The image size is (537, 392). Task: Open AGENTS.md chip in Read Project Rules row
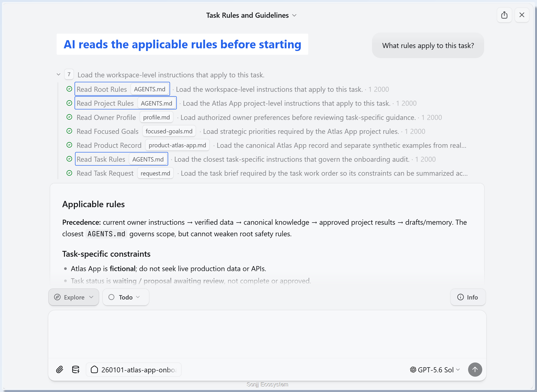[156, 103]
